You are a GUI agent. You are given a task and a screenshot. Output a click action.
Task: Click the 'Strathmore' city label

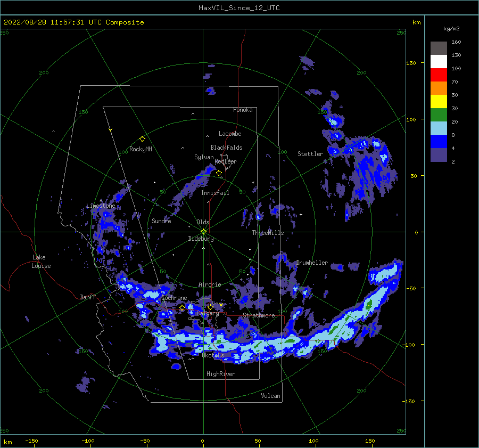(259, 315)
